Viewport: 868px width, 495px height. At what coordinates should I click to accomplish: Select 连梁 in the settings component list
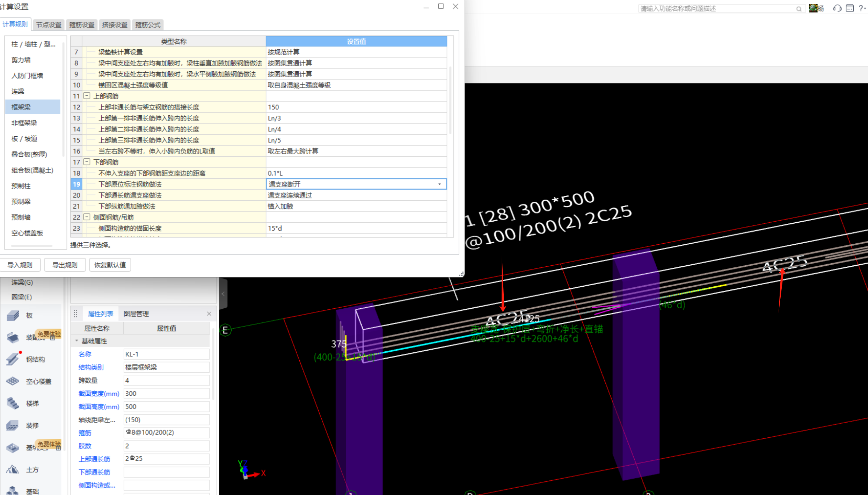33,91
